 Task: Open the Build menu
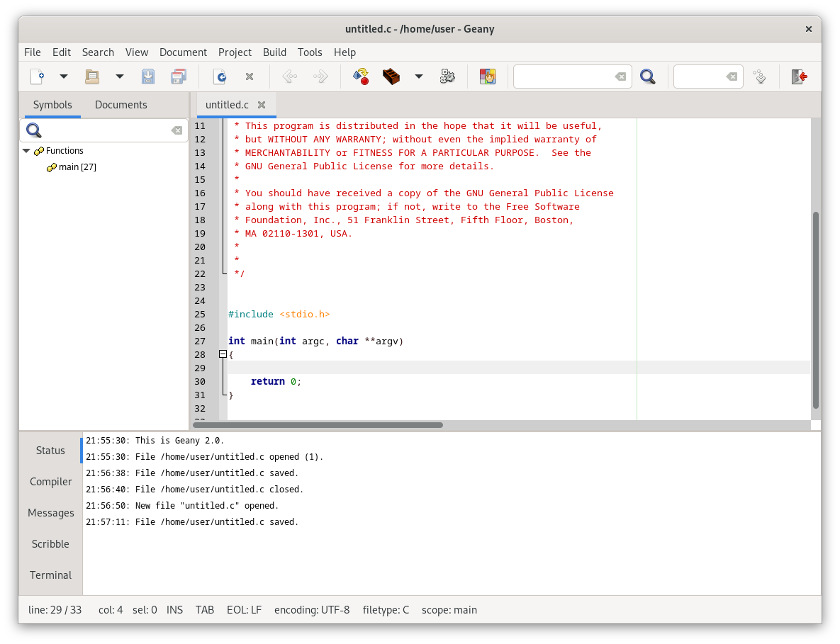[274, 52]
